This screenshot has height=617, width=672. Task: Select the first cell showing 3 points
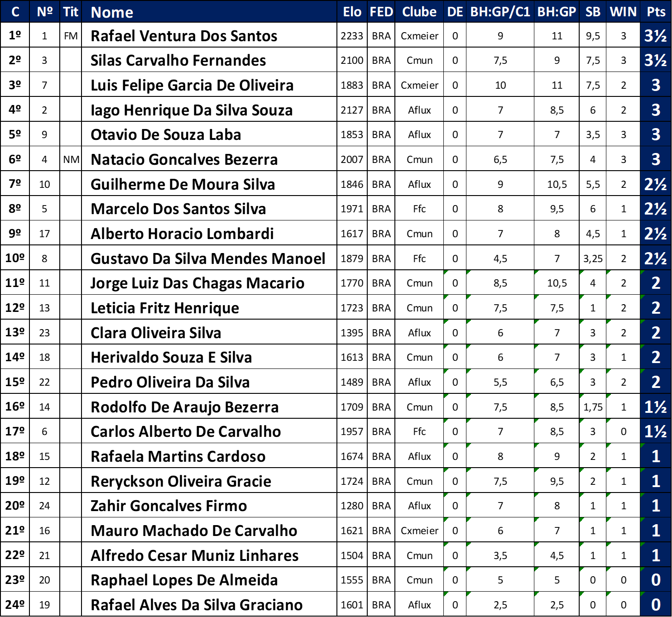point(655,85)
